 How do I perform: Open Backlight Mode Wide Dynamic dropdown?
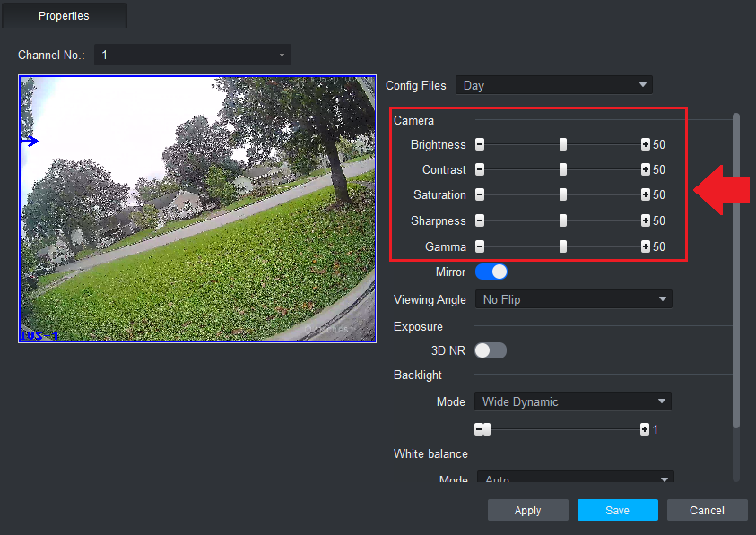click(x=572, y=401)
